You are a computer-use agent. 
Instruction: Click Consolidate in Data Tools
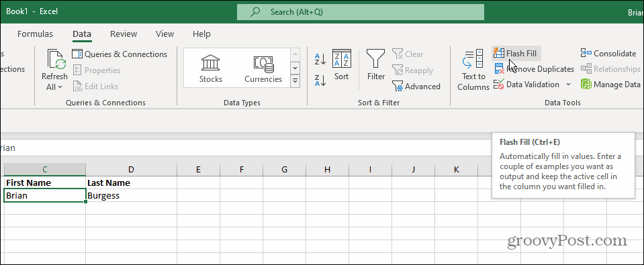click(608, 53)
